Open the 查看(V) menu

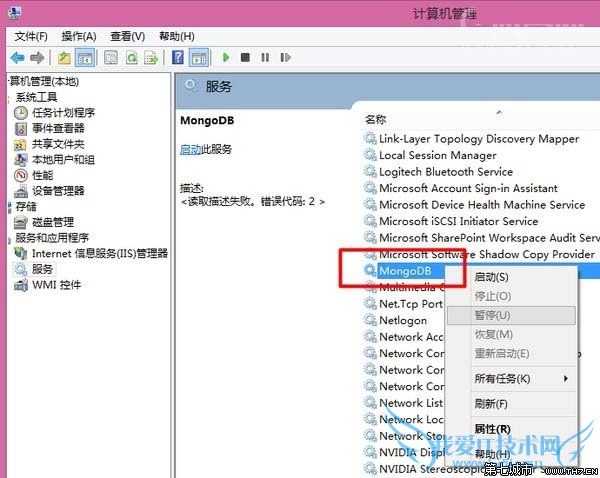127,36
